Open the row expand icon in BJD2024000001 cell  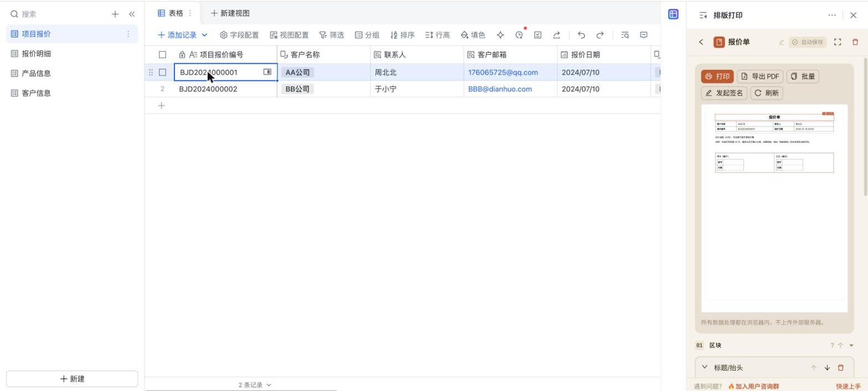[x=267, y=72]
